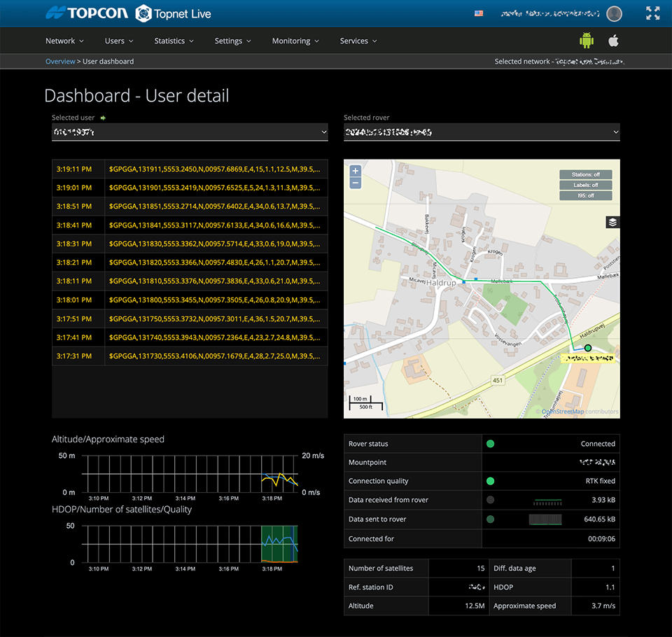Zoom in on the map

point(355,171)
